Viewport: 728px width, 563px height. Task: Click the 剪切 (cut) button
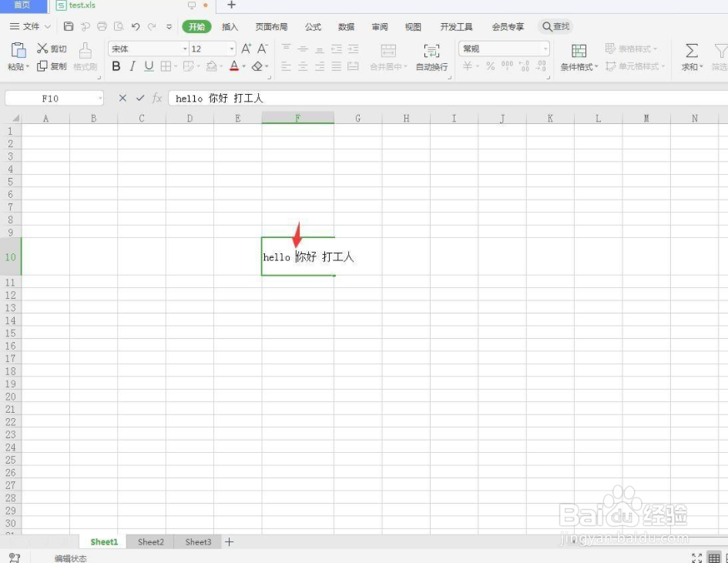pos(52,48)
